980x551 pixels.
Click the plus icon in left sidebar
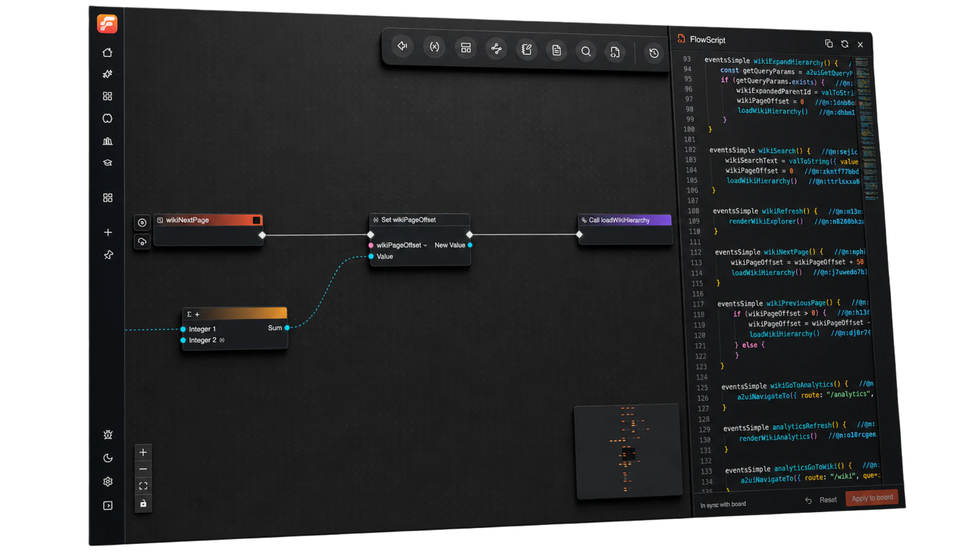[108, 233]
